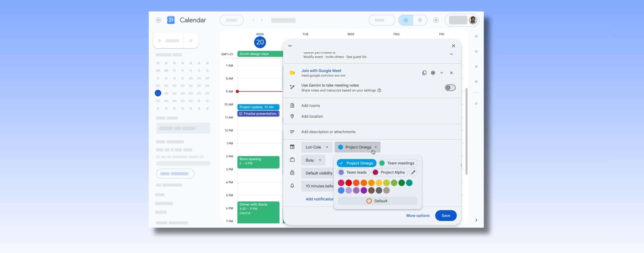Pick the dark green color swatch

tap(402, 183)
